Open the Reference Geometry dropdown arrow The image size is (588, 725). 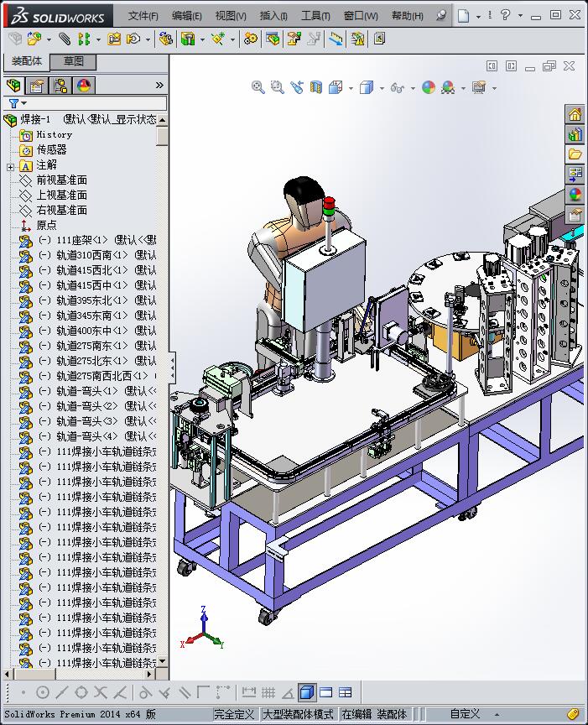(x=232, y=39)
